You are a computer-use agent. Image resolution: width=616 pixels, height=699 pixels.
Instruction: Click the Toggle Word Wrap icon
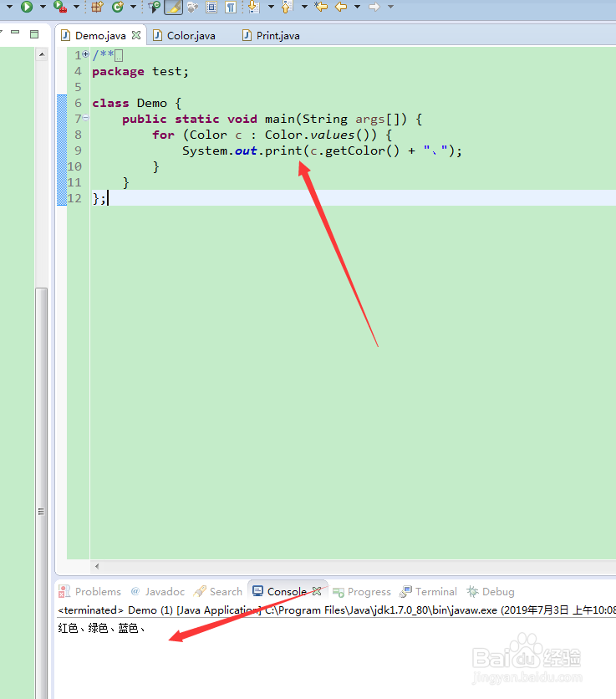(x=192, y=7)
